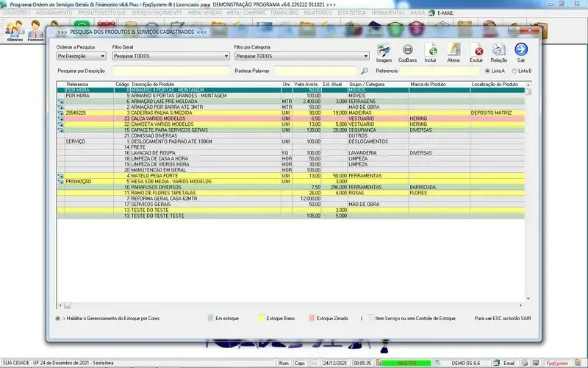Open the CodBarra barcode tool

pyautogui.click(x=407, y=51)
